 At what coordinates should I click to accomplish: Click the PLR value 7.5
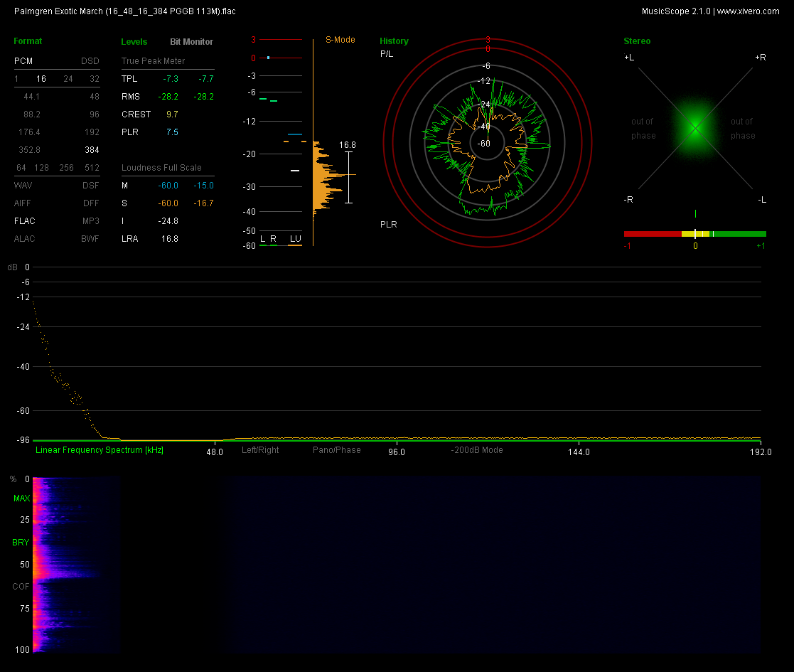click(x=172, y=132)
